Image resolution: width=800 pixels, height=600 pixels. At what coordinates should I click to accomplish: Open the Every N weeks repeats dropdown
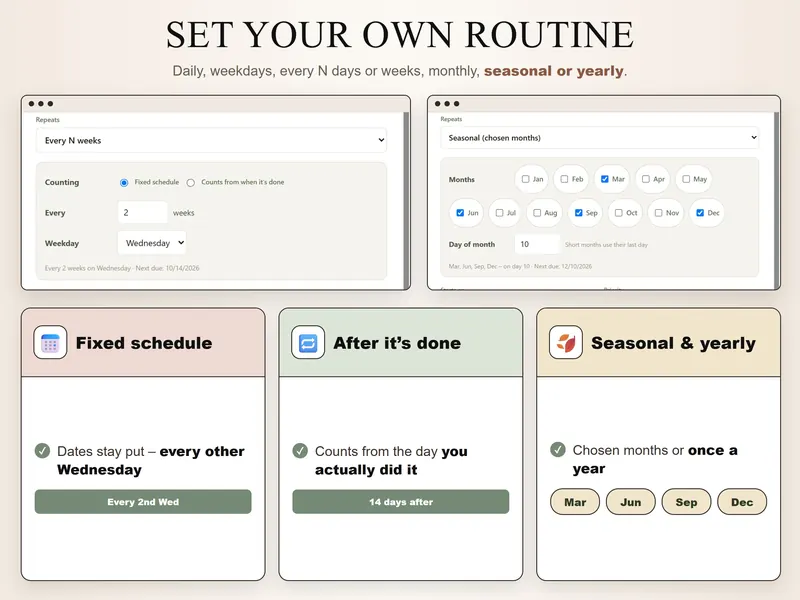pyautogui.click(x=211, y=140)
